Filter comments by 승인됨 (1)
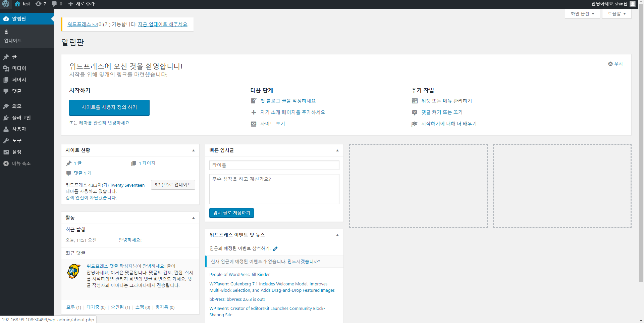The height and width of the screenshot is (323, 644). [120, 308]
